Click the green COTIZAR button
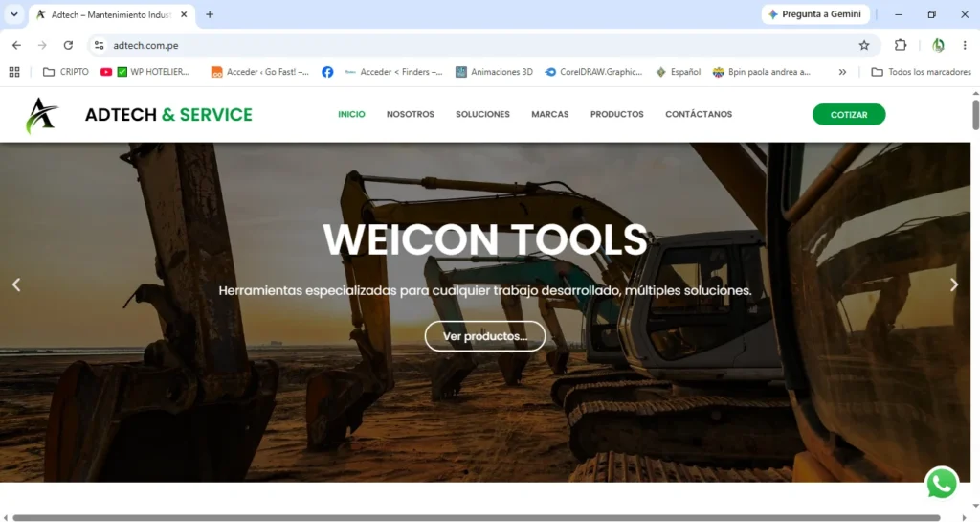This screenshot has height=522, width=980. (849, 114)
